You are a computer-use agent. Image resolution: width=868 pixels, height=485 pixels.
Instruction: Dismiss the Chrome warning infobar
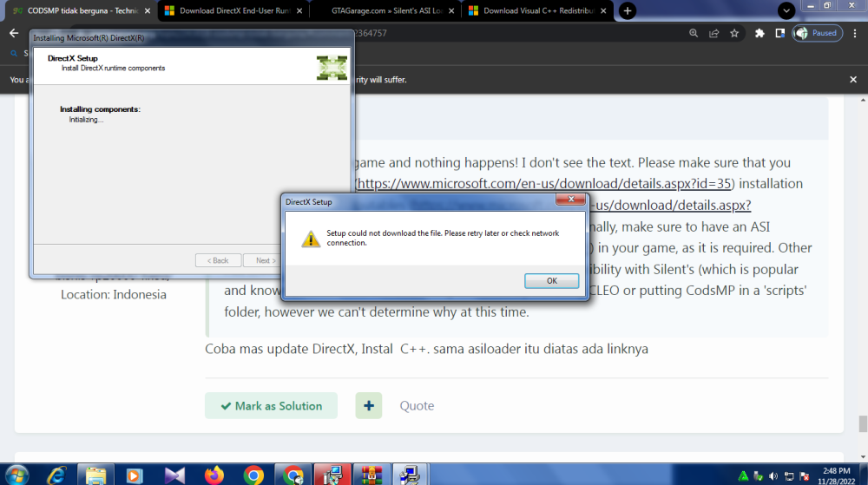853,80
